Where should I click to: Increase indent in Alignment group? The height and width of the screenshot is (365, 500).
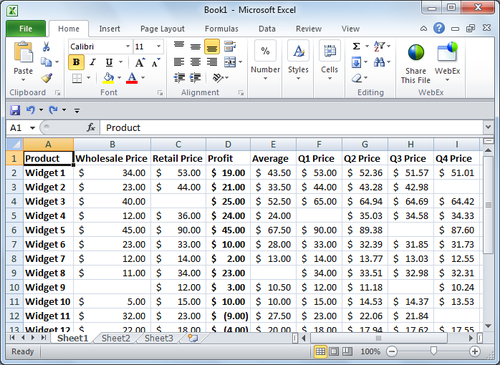point(195,78)
